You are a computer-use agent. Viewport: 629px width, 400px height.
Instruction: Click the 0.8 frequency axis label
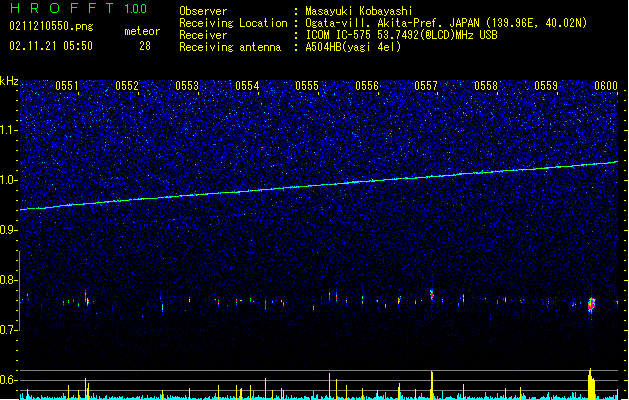pyautogui.click(x=9, y=280)
